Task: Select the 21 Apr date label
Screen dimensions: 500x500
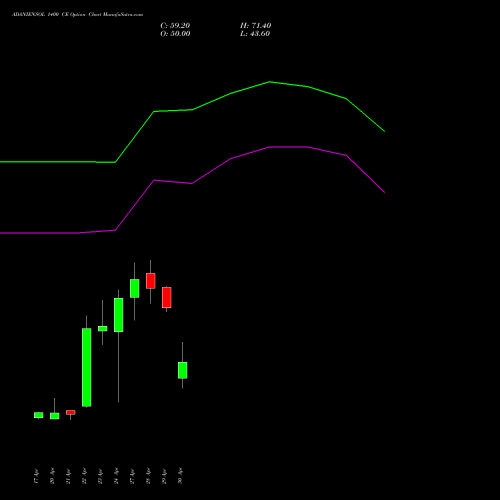Action: [68, 476]
